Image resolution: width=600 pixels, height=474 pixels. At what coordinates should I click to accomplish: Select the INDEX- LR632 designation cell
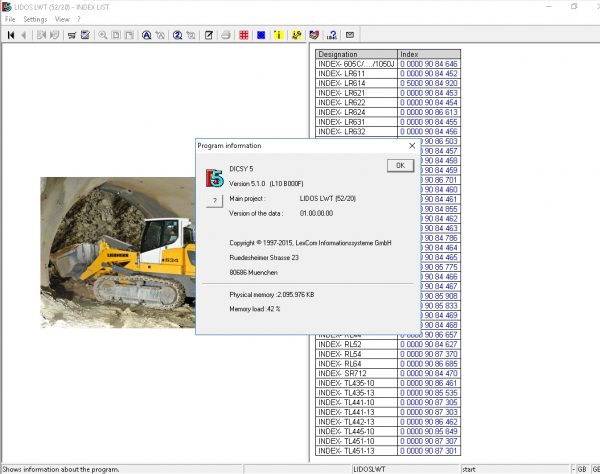357,132
